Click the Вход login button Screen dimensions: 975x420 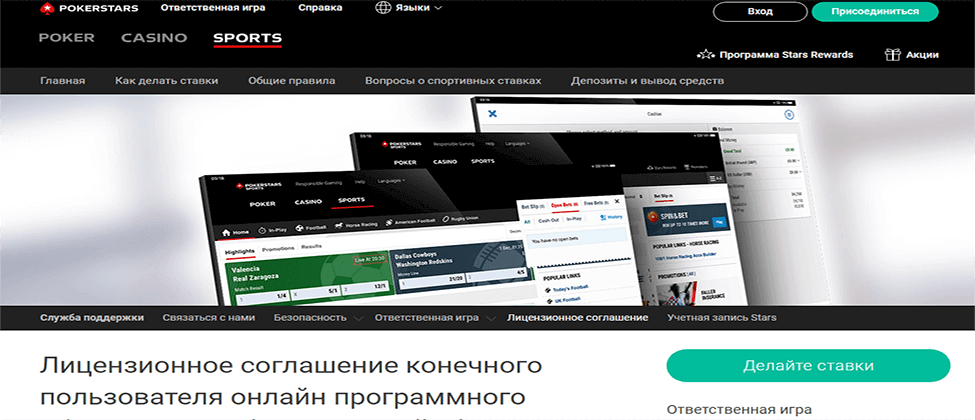760,12
